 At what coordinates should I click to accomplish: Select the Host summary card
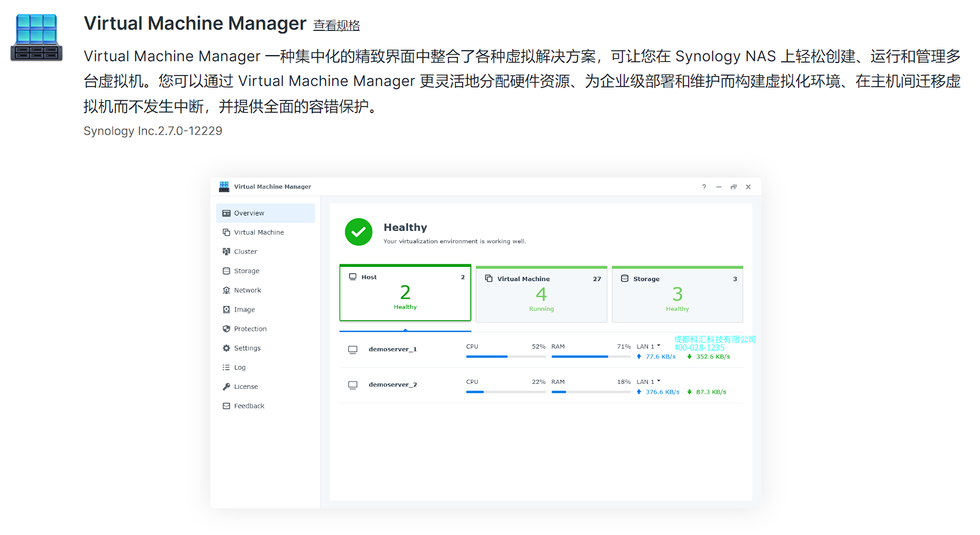click(405, 293)
